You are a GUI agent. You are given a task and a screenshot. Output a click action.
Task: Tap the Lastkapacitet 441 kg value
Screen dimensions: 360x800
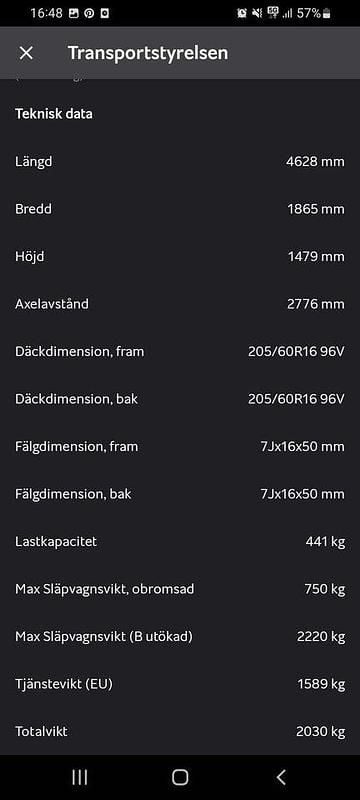click(325, 541)
